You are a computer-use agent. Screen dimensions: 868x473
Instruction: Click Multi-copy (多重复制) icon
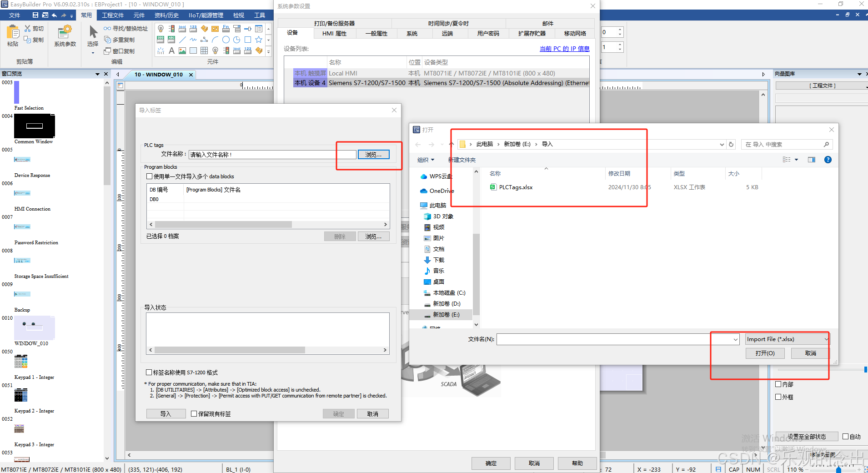[107, 40]
